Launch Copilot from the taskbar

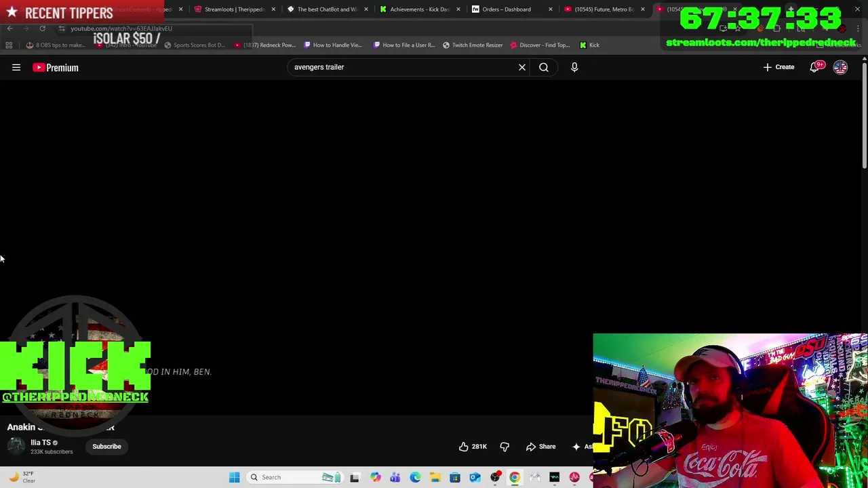pyautogui.click(x=375, y=477)
